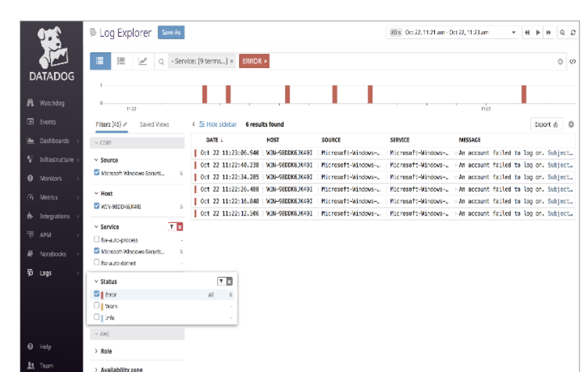Collapse the CORE facet group
Screen dimensions: 588x372
137,142
